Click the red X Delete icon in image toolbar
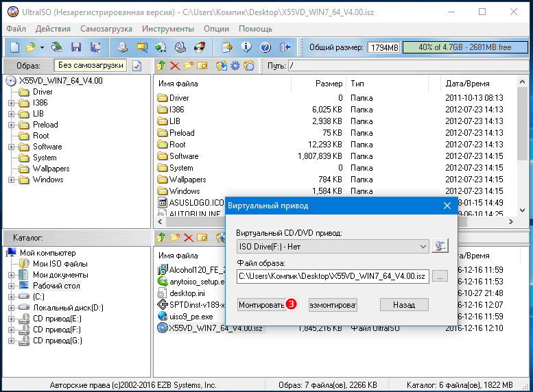Screen dimensions: 533x392 (175, 66)
